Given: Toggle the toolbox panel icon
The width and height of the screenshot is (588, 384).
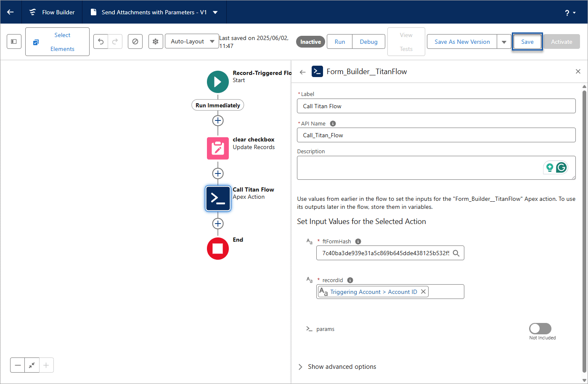Looking at the screenshot, I should [x=14, y=42].
